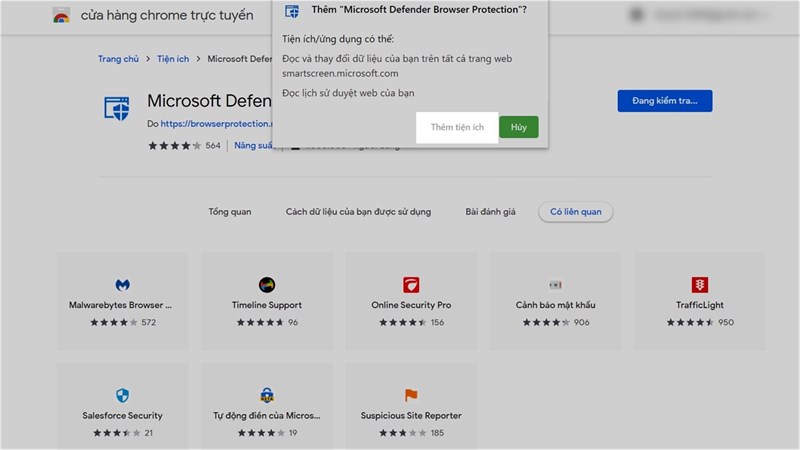Click Suspicious Site Reporter card title

coord(411,416)
